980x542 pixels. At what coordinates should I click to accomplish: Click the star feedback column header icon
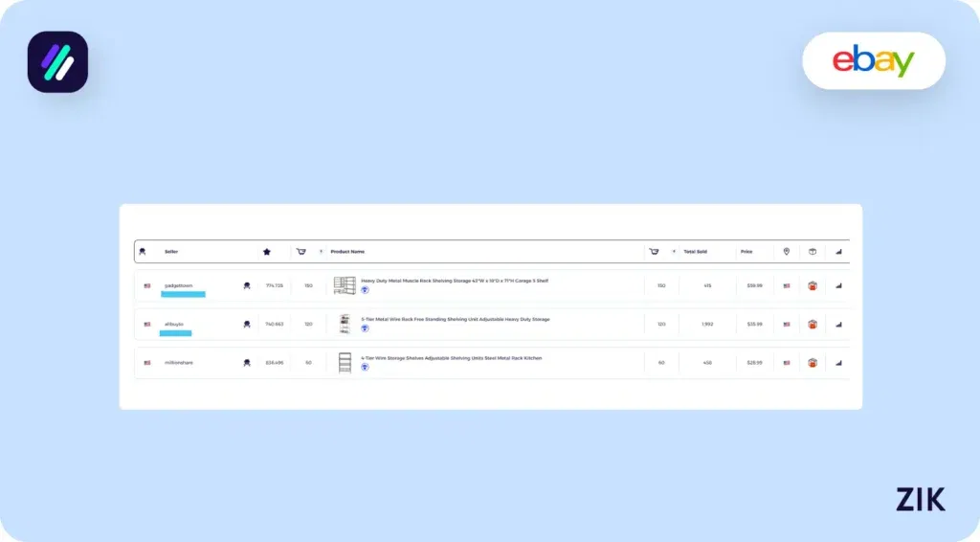tap(267, 252)
